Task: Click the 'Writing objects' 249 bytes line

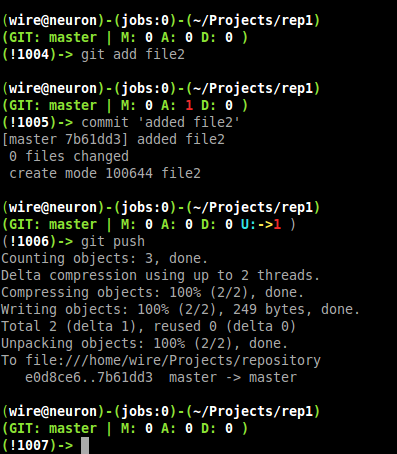Action: (x=180, y=310)
